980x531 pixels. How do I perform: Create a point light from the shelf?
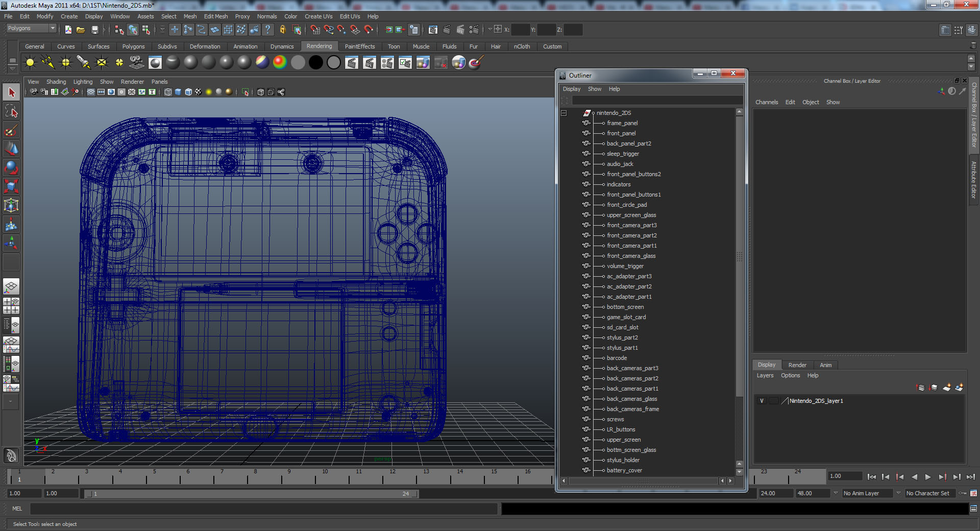click(66, 62)
